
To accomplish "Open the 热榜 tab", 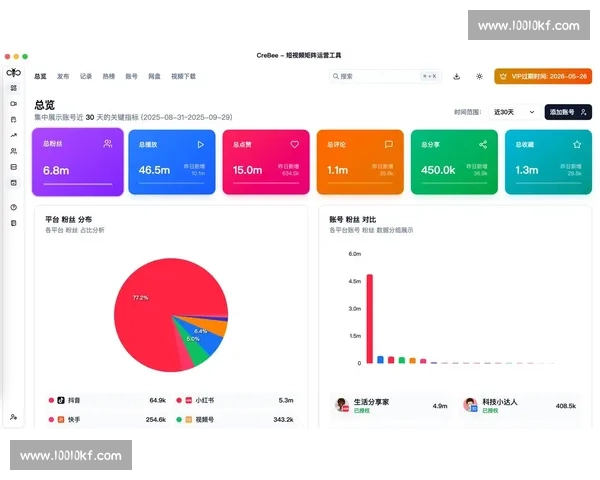I will (x=108, y=76).
